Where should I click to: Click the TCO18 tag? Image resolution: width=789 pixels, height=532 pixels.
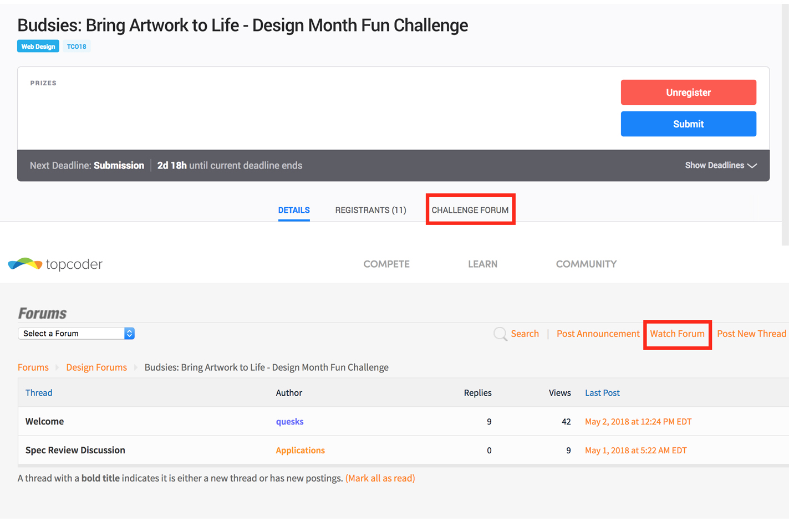coord(77,47)
